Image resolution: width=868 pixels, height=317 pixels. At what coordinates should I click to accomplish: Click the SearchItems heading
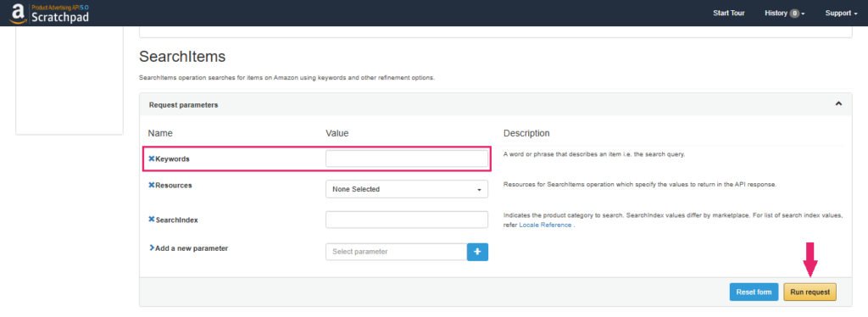(x=182, y=57)
